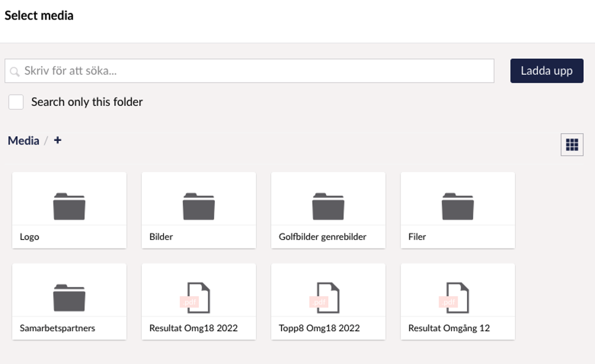Switch view using the grid layout icon
595x364 pixels.
[x=572, y=145]
